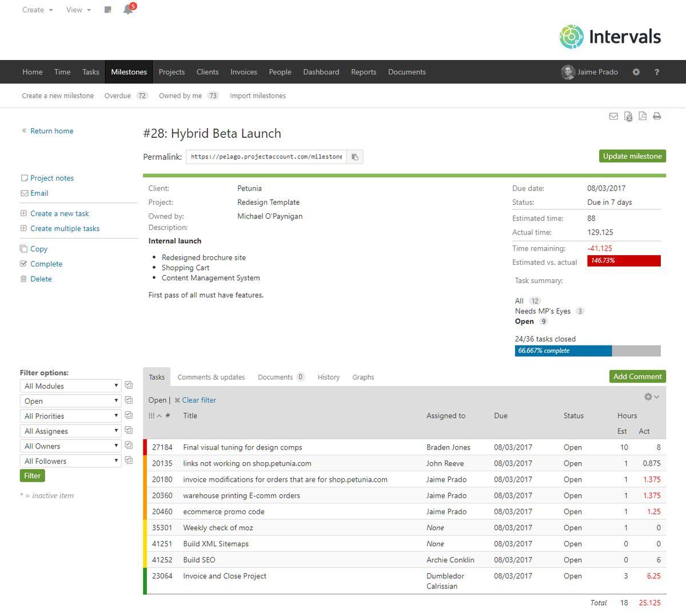Open task list gear options

point(651,396)
